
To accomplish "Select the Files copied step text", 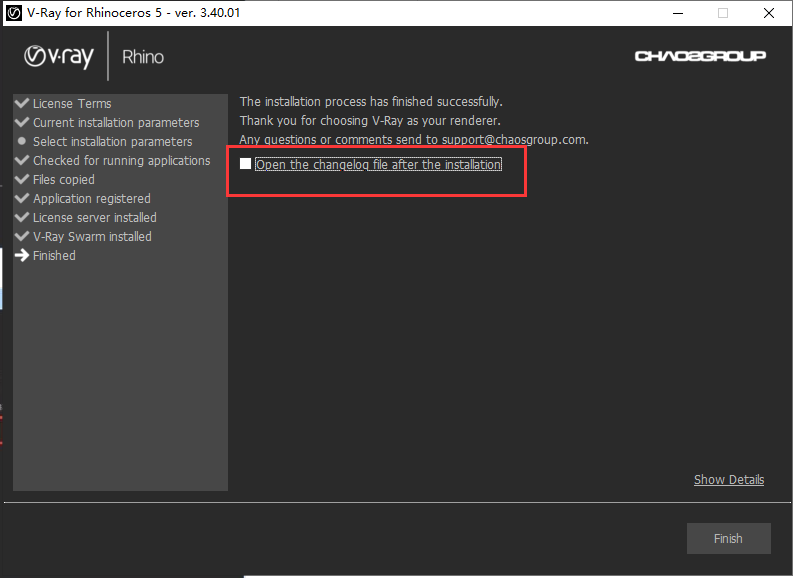I will 63,180.
